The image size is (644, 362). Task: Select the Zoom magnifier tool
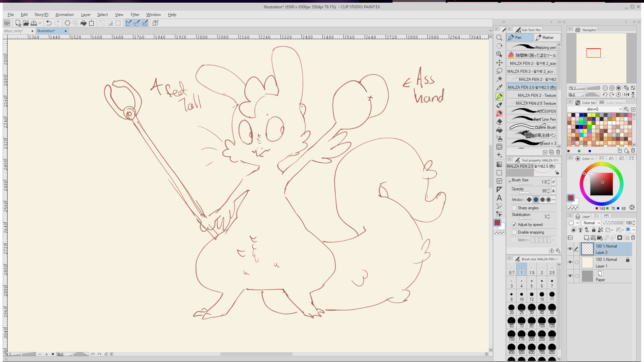[x=499, y=38]
